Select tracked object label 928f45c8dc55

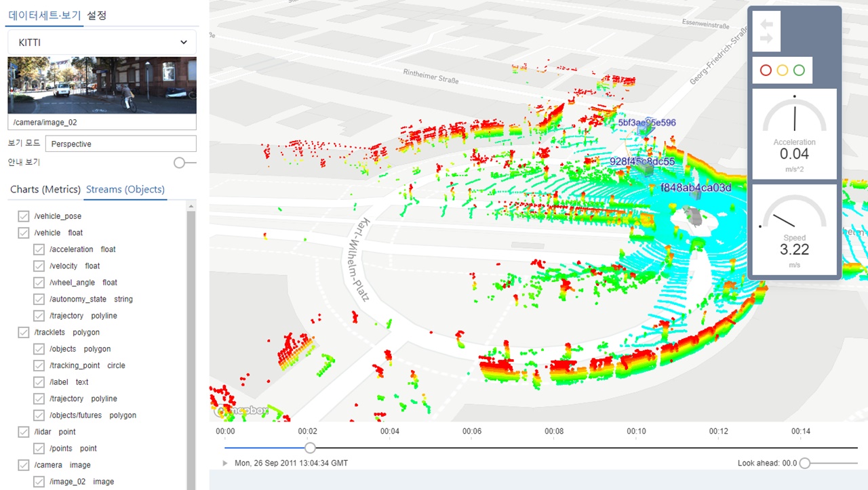click(642, 161)
